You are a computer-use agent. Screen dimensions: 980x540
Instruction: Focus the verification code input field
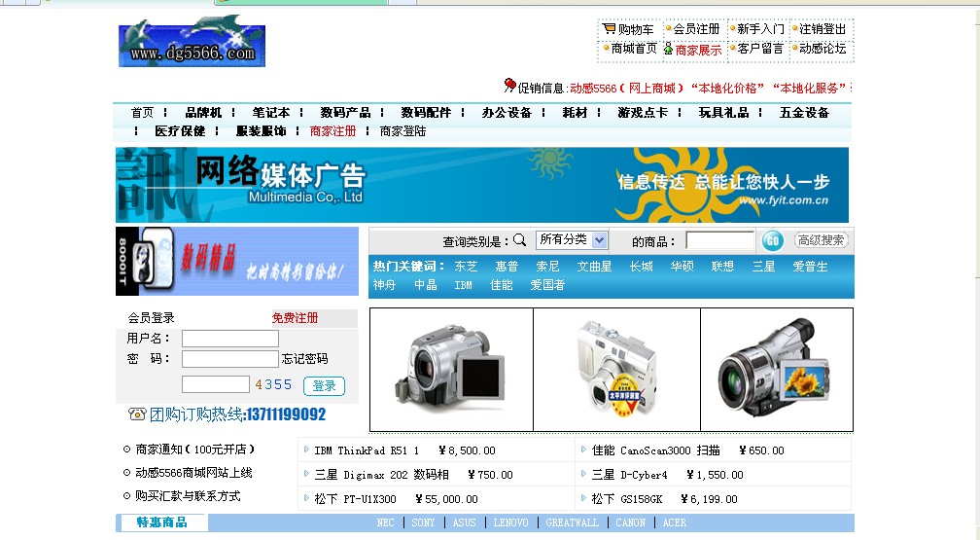point(216,384)
